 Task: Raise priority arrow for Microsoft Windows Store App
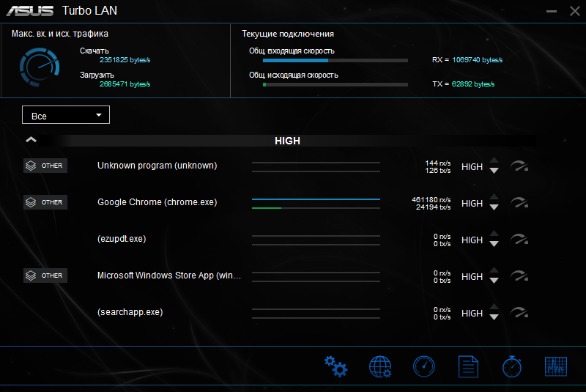point(494,270)
